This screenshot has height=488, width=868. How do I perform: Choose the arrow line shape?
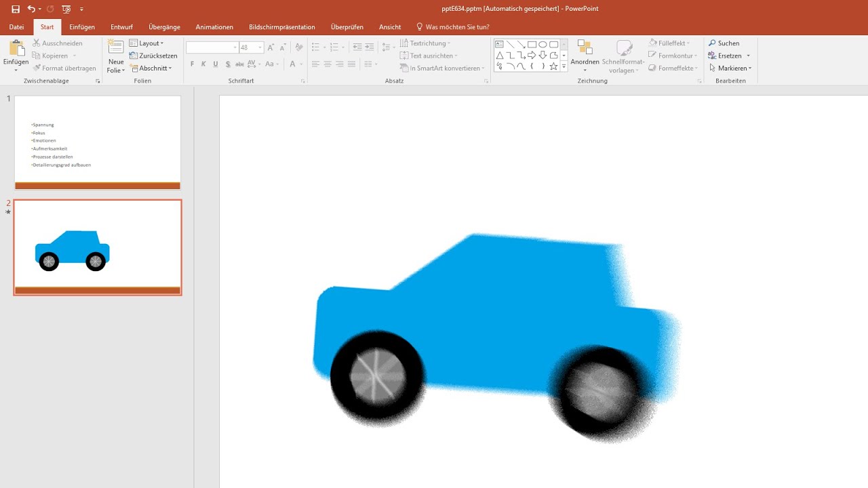click(521, 44)
